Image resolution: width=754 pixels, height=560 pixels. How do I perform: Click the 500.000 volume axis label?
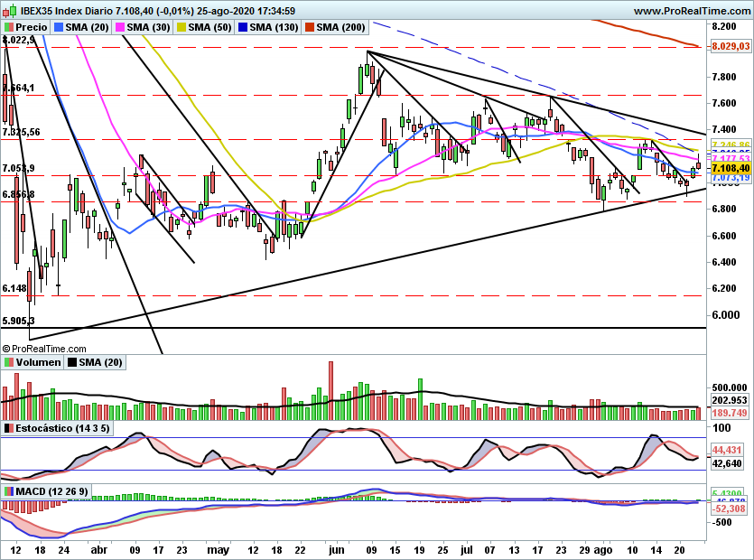730,387
